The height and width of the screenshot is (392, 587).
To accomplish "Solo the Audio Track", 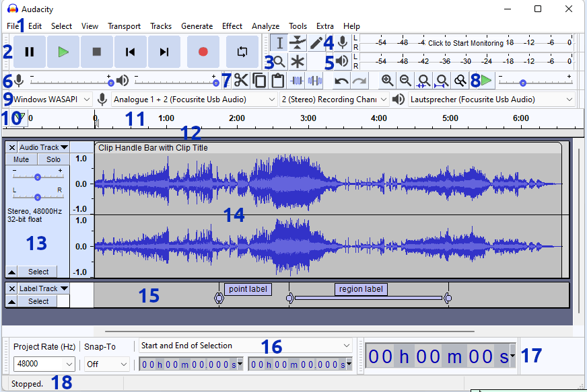I will 53,159.
